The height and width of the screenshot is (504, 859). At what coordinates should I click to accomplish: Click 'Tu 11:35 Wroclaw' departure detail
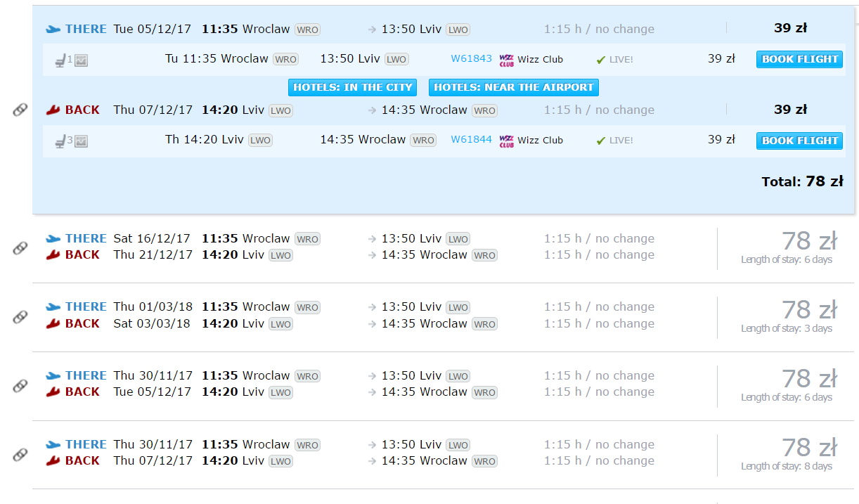point(217,58)
